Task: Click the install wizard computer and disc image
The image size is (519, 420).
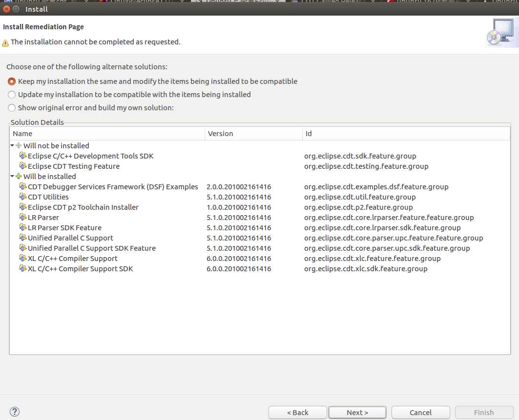Action: 501,32
